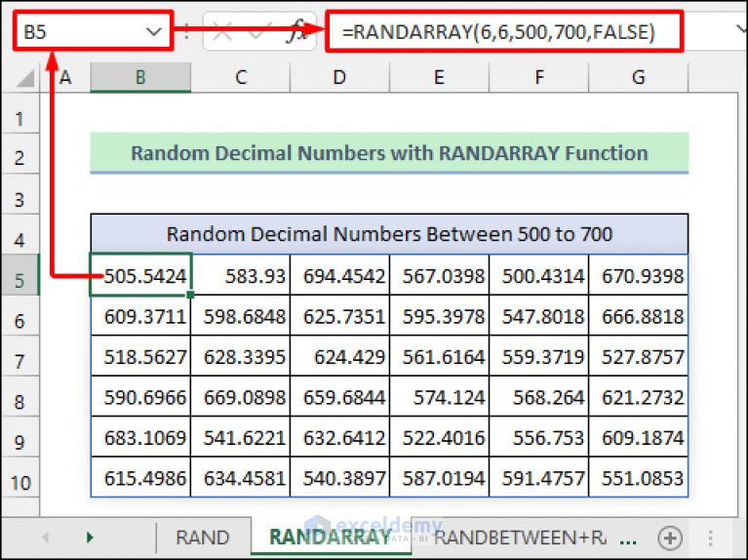This screenshot has width=748, height=560.
Task: Select column C header
Action: (x=241, y=77)
